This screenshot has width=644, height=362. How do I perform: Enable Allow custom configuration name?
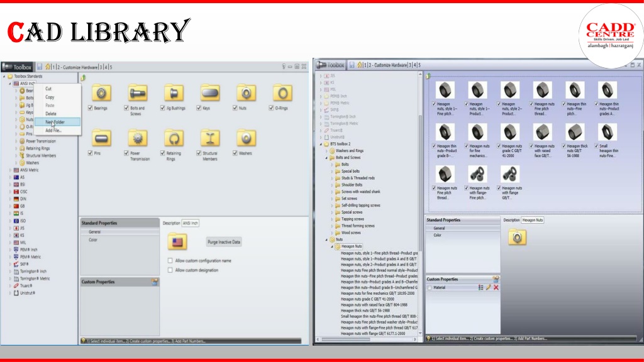[170, 261]
